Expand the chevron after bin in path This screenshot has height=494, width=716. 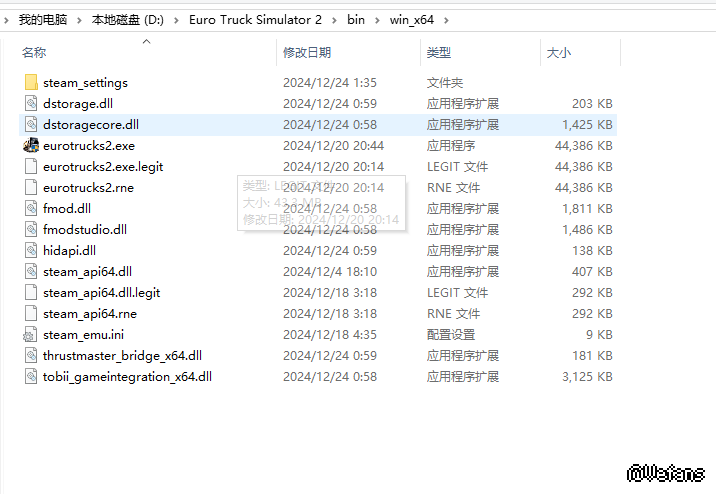(x=377, y=21)
